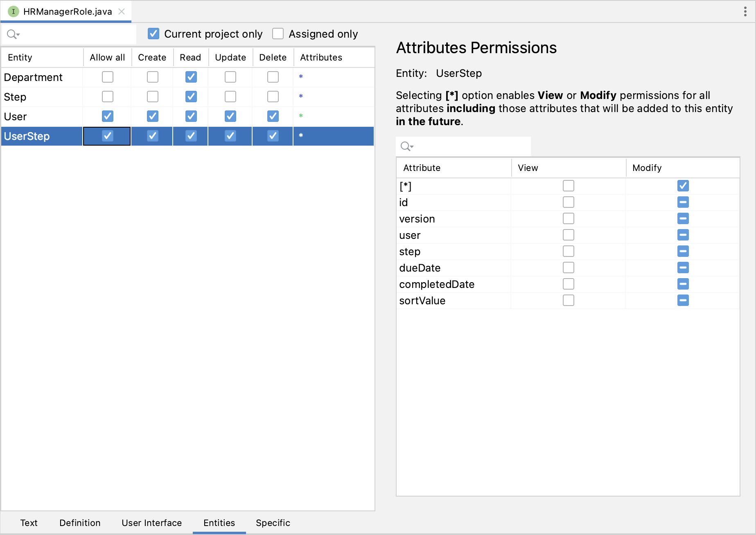Check Allow all for Department entity

click(x=108, y=77)
